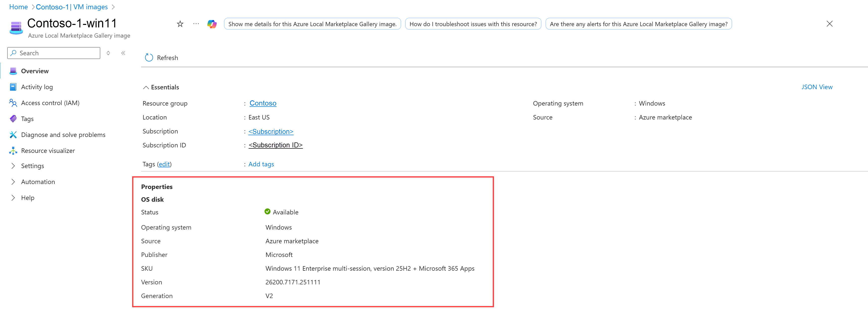Click 'How do I troubleshoot issues' suggestion
The image size is (868, 313).
pos(473,24)
